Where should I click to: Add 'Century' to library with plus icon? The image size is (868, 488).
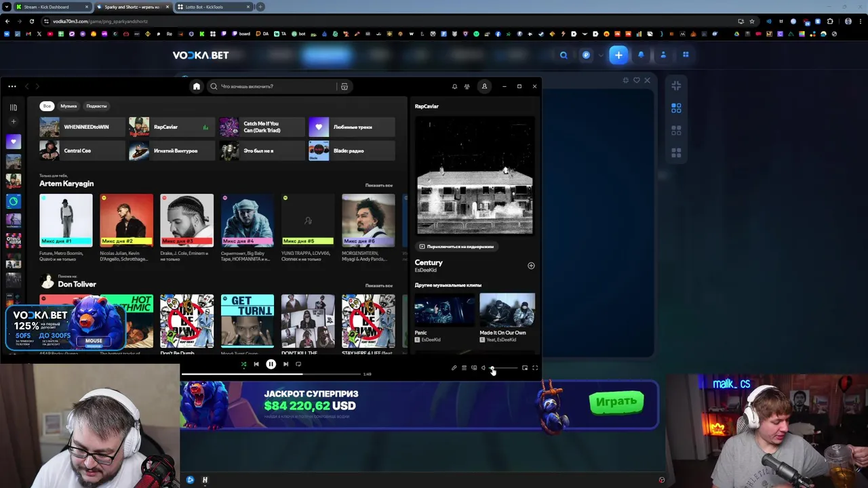pyautogui.click(x=531, y=266)
